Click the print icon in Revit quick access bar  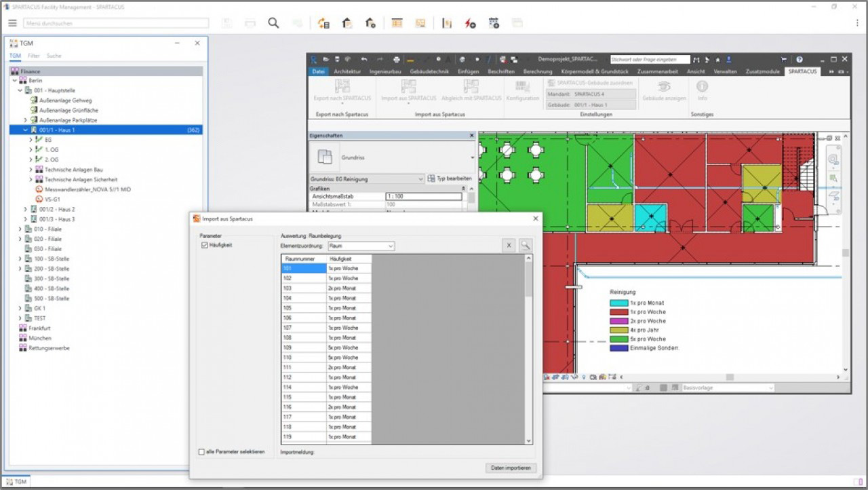click(397, 60)
